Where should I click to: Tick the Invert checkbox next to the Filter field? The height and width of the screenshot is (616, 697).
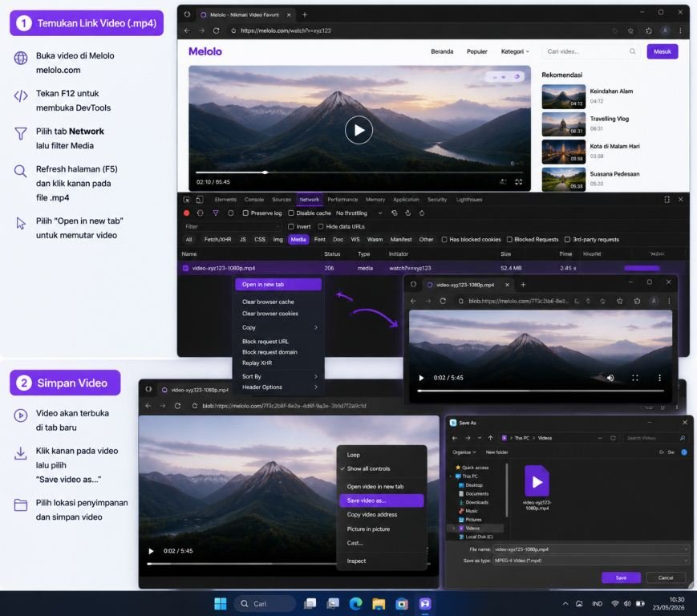291,227
